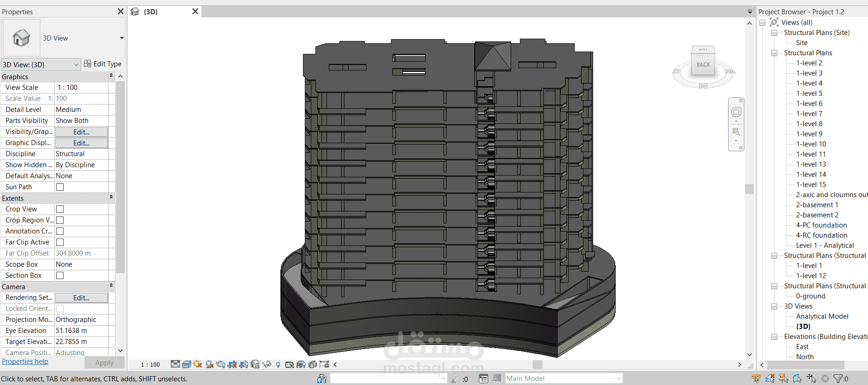The width and height of the screenshot is (868, 385).
Task: Enable the Section Box checkbox
Action: tap(60, 275)
